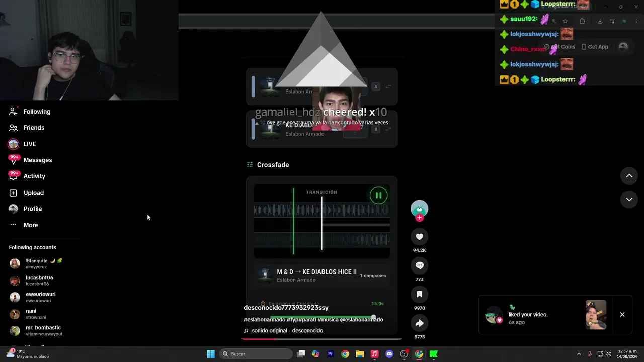
Task: Open Task View on taskbar
Action: [301, 354]
